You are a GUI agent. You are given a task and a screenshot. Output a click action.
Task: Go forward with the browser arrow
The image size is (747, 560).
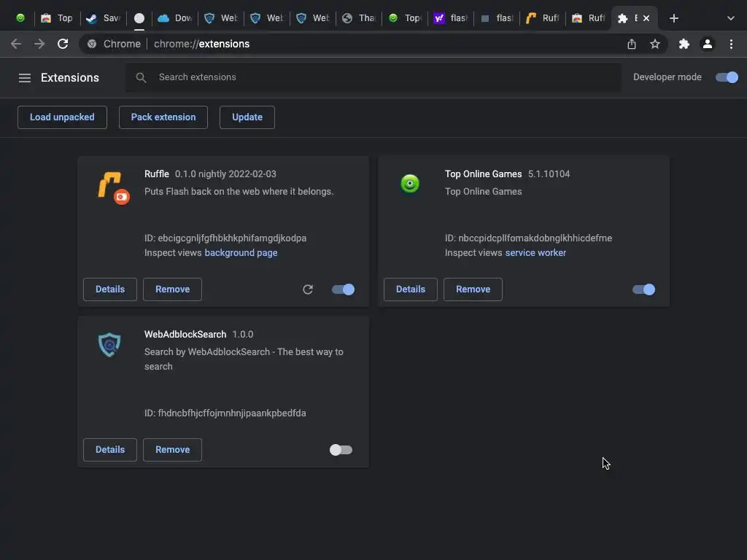coord(39,44)
